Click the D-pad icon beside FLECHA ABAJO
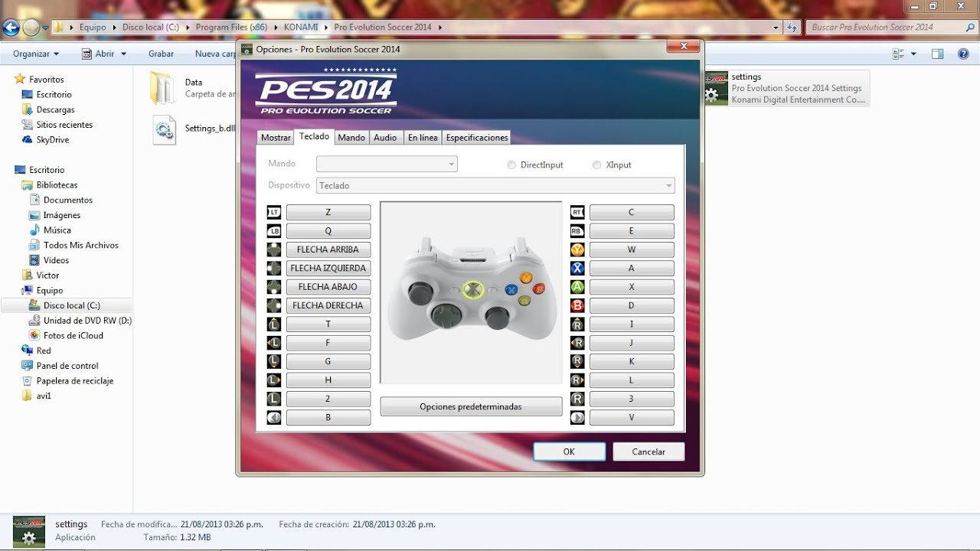The height and width of the screenshot is (551, 980). coord(274,287)
